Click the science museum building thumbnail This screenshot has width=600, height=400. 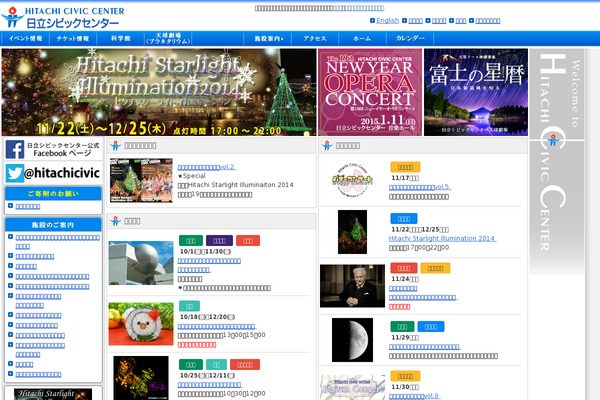coord(141,263)
